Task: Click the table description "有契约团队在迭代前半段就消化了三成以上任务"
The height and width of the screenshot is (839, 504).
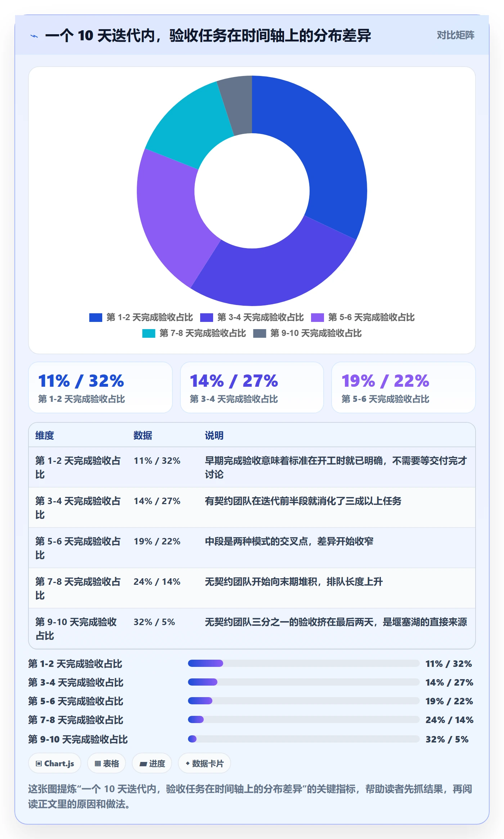Action: (303, 501)
